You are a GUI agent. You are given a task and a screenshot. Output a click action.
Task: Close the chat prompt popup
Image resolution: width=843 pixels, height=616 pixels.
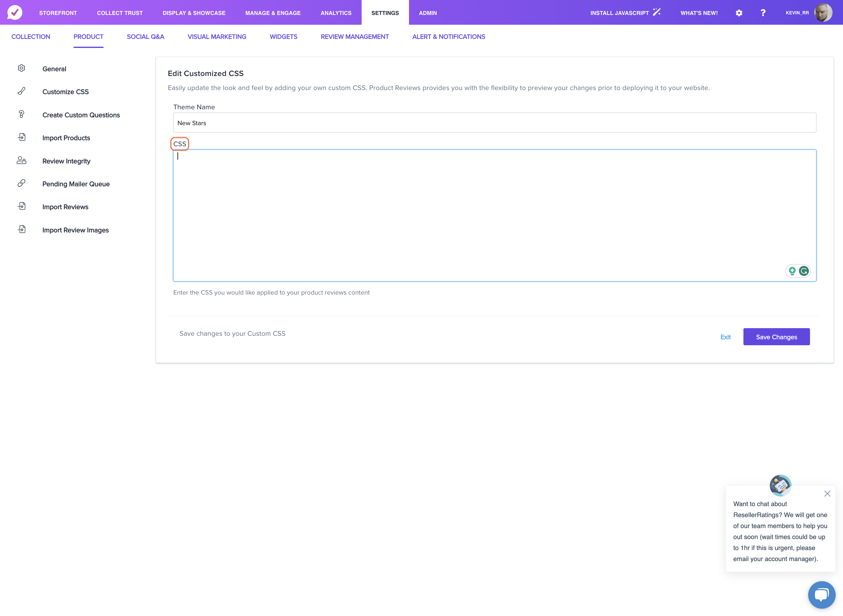coord(827,494)
